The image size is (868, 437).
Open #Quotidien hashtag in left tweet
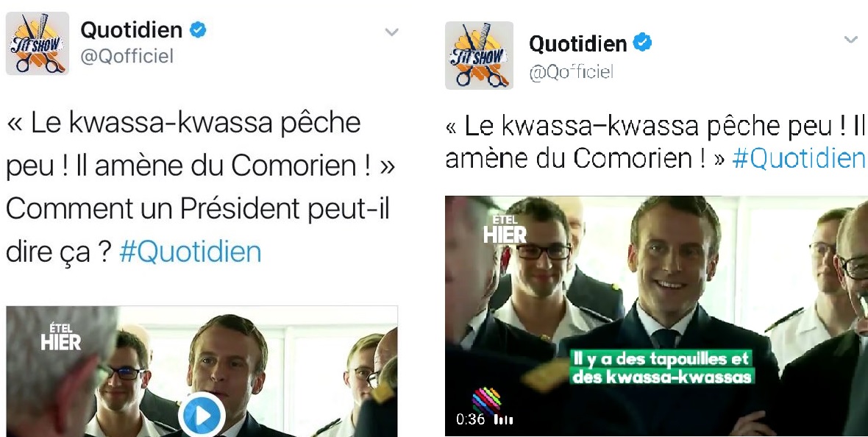tap(190, 252)
